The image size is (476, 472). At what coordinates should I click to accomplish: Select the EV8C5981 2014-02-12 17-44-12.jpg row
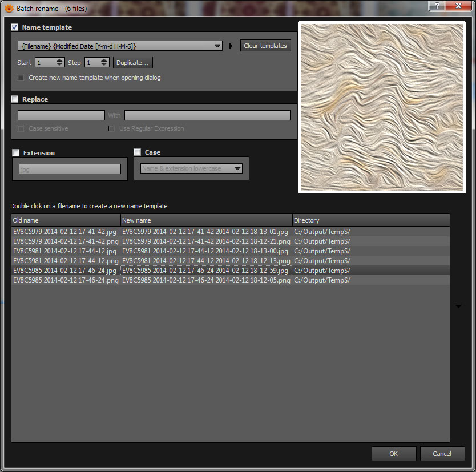(231, 251)
